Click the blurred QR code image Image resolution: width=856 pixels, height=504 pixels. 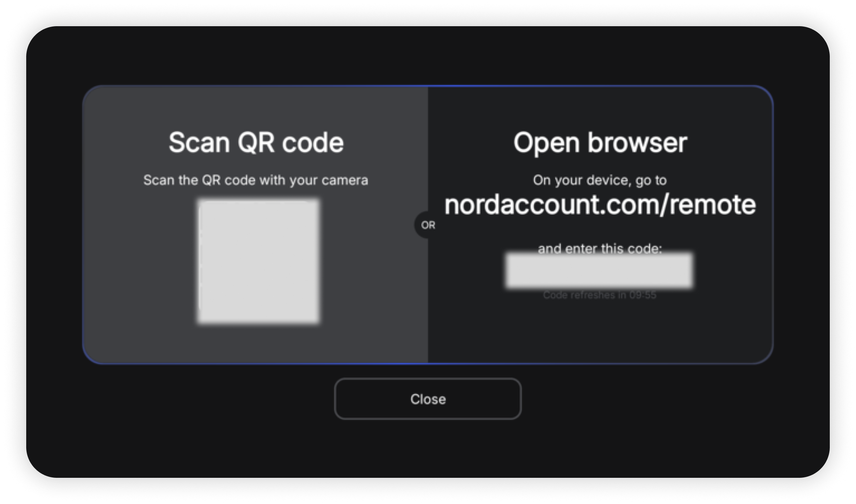(258, 261)
